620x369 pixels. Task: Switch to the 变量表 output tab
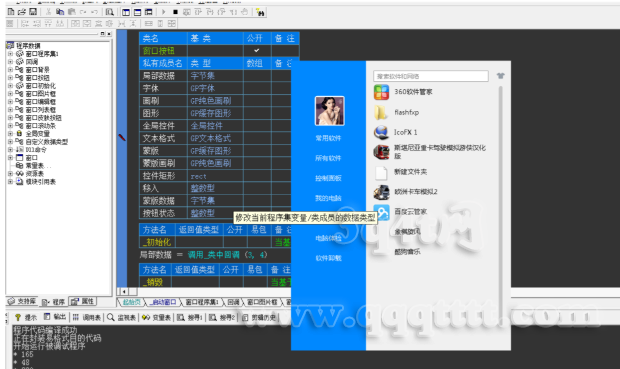coord(157,317)
